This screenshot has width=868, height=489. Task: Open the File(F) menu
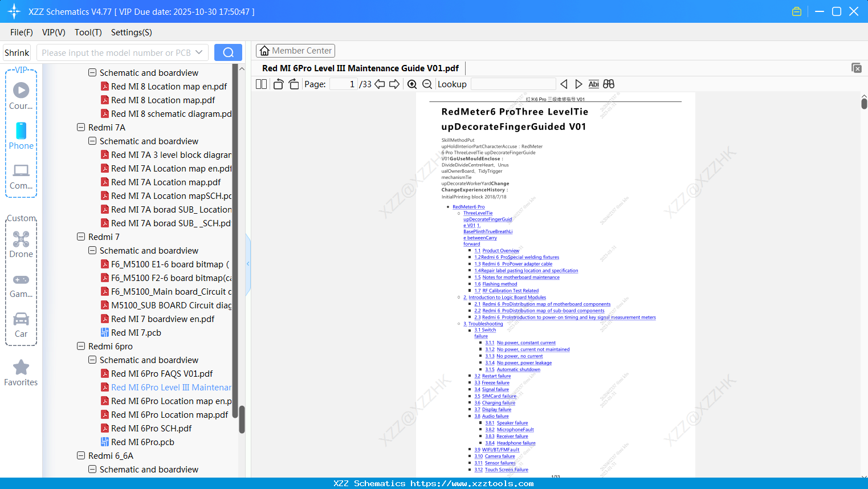[x=22, y=32]
